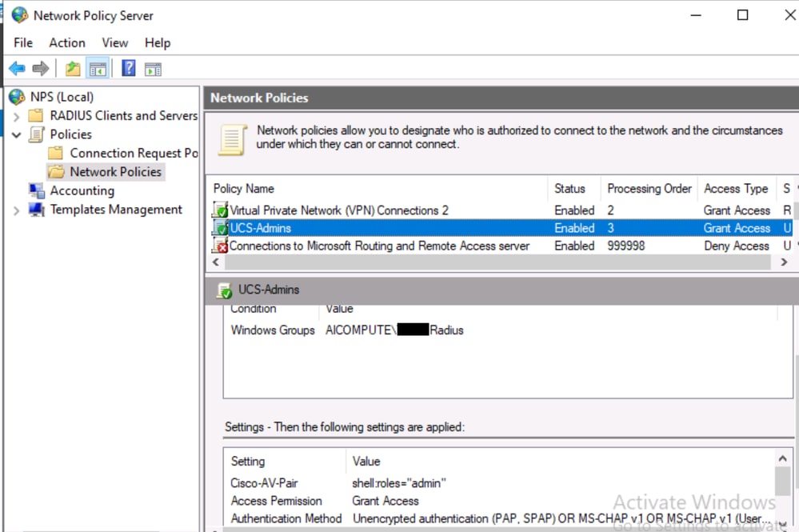
Task: Toggle the Show/Hide Console Tree icon
Action: (98, 68)
